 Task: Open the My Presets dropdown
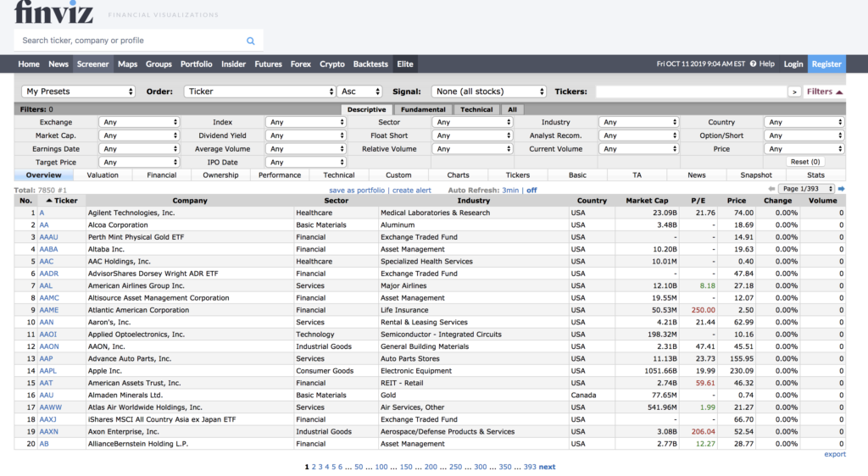(x=79, y=91)
